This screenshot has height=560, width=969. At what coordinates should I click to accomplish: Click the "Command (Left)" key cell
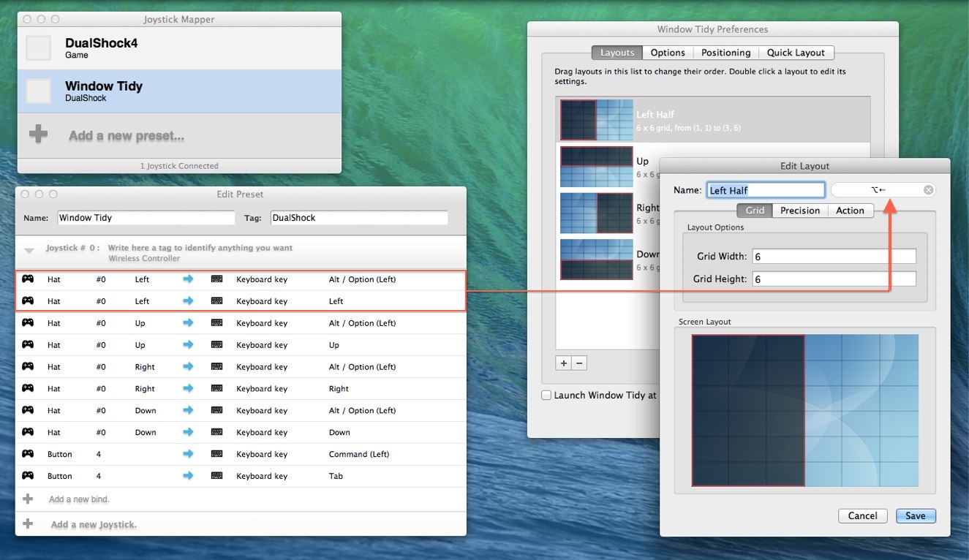359,454
